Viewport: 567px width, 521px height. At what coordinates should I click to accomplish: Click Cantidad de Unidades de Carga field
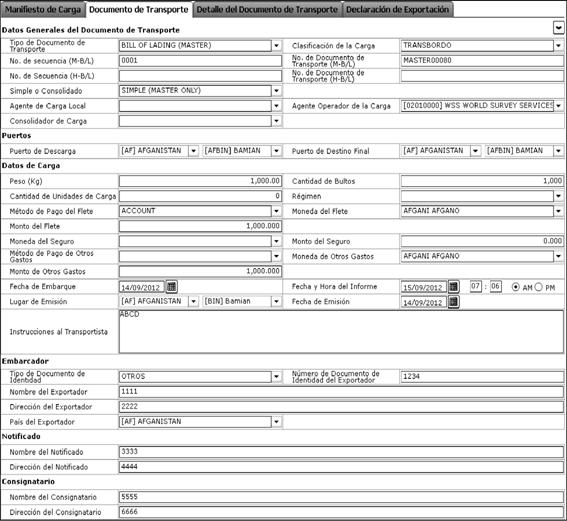tap(200, 196)
